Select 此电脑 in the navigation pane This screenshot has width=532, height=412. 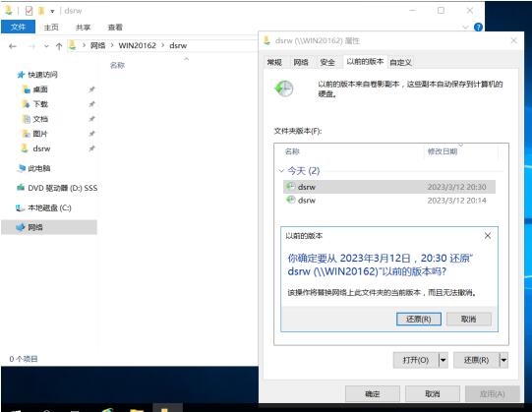click(x=38, y=168)
